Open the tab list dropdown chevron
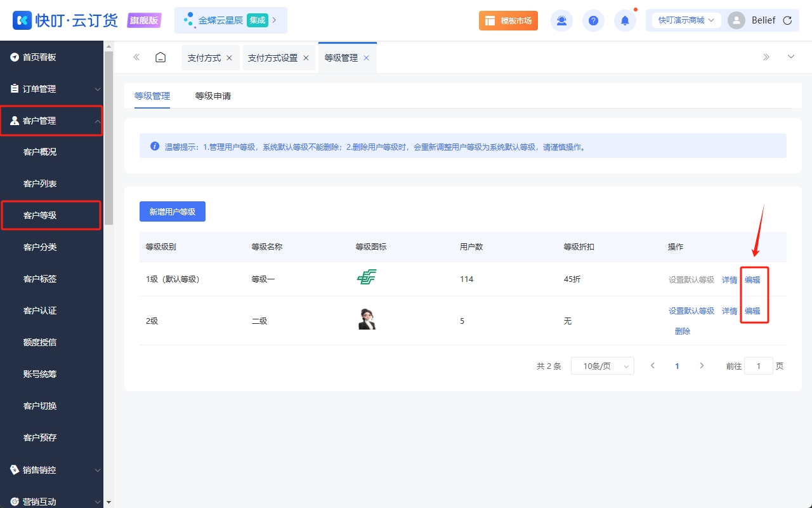Image resolution: width=812 pixels, height=508 pixels. tap(791, 57)
